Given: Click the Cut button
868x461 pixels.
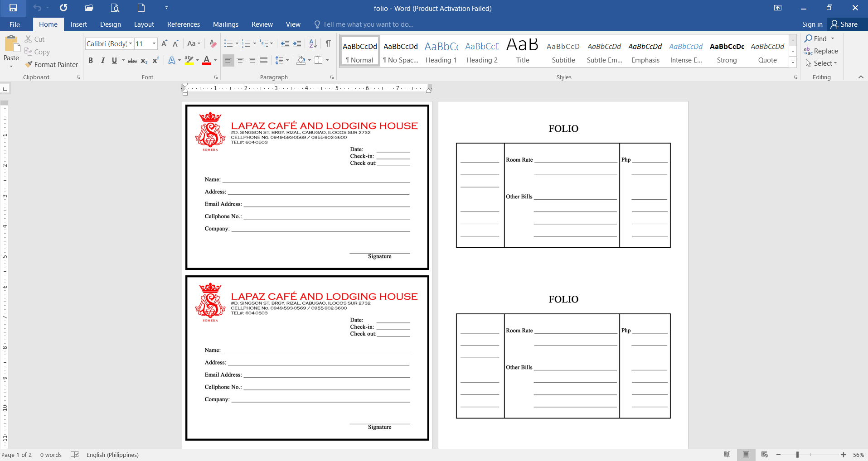Looking at the screenshot, I should (x=34, y=39).
